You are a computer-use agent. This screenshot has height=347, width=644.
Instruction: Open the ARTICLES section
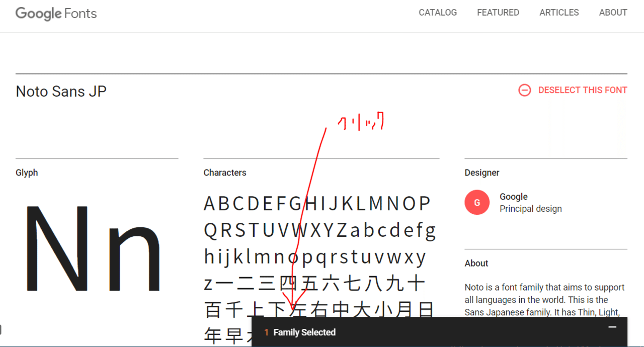click(559, 13)
